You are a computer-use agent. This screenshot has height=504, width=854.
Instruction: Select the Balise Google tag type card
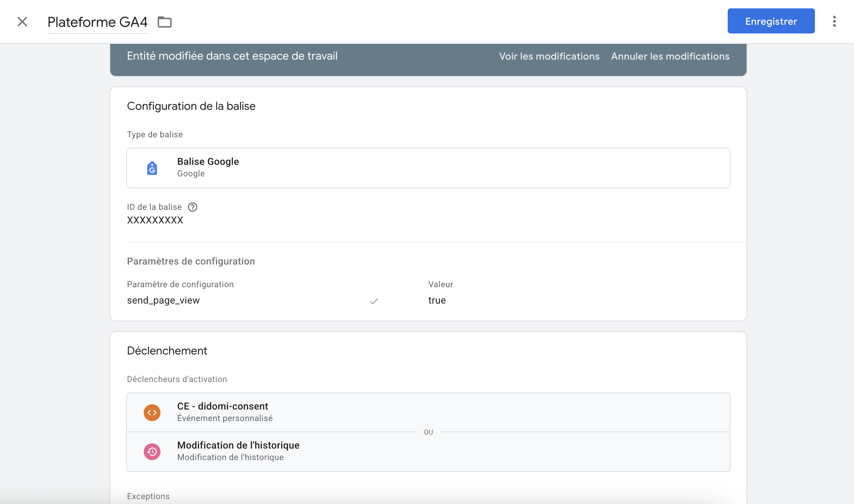[x=428, y=168]
